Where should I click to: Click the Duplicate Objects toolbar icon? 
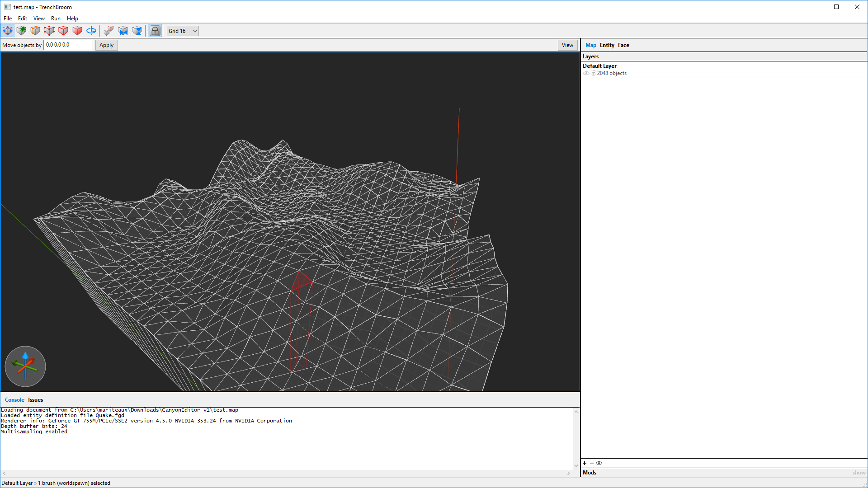(108, 31)
